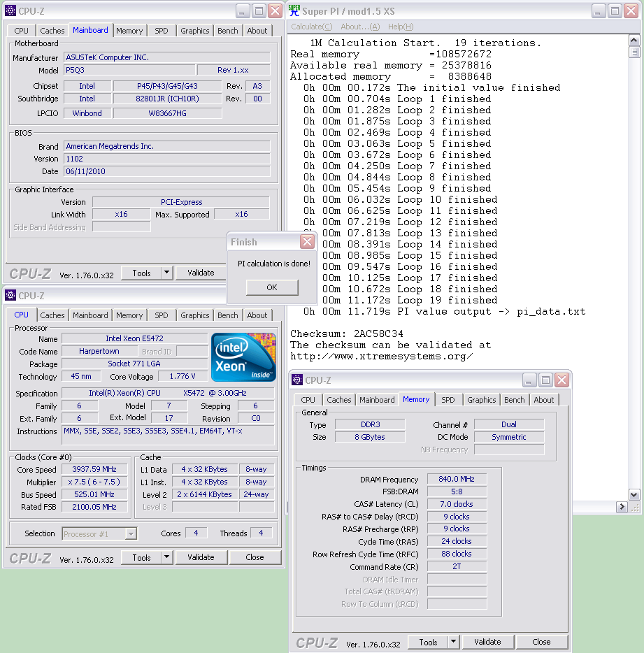Open CPU tab in the Memory window
Image resolution: width=644 pixels, height=653 pixels.
(308, 399)
